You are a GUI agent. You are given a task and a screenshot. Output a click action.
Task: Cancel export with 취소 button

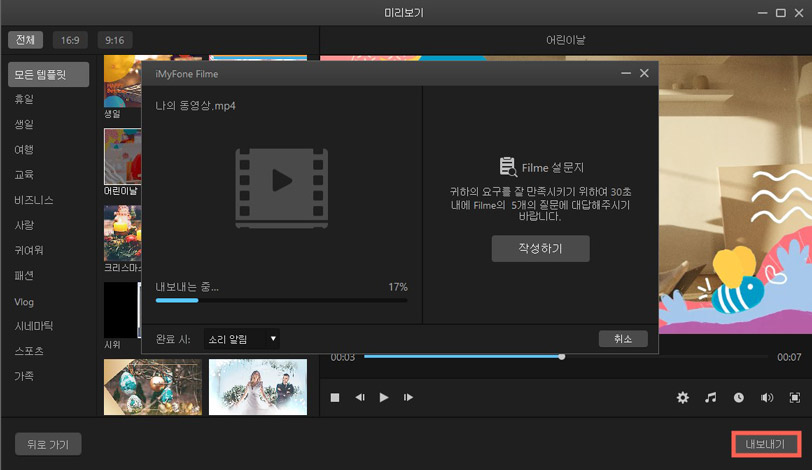623,339
